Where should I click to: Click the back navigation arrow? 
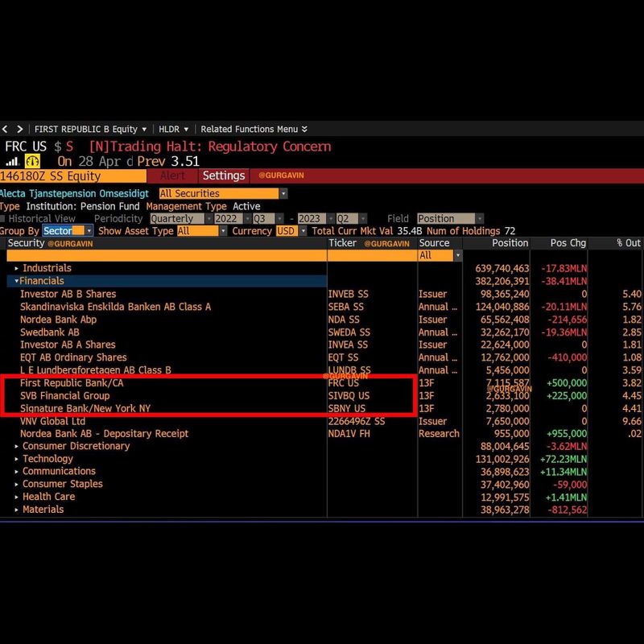pos(5,129)
